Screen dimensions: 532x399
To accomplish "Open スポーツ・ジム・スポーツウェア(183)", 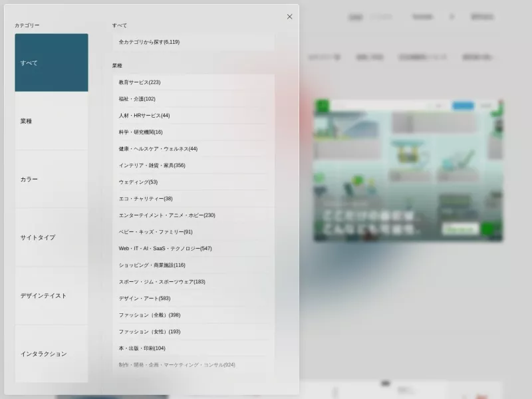I will (194, 281).
